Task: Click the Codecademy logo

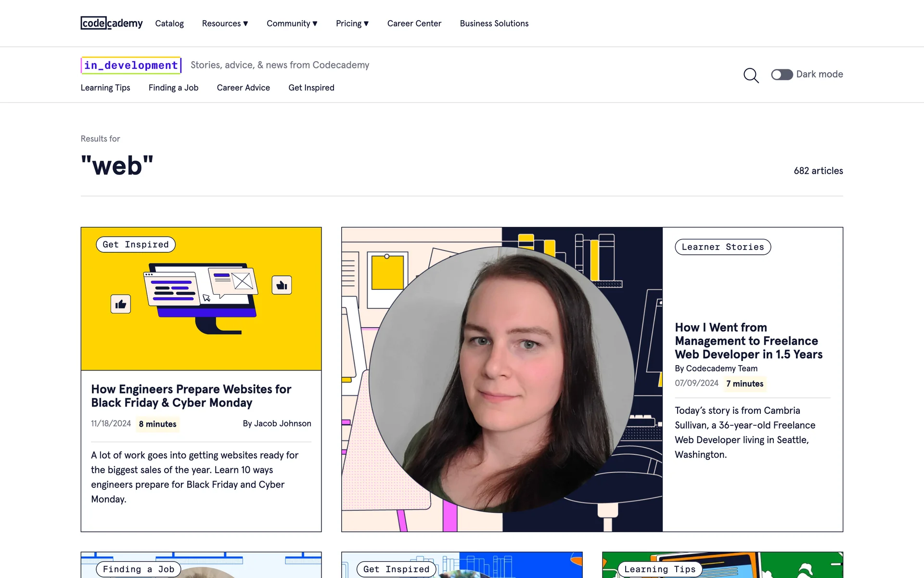Action: [x=112, y=23]
